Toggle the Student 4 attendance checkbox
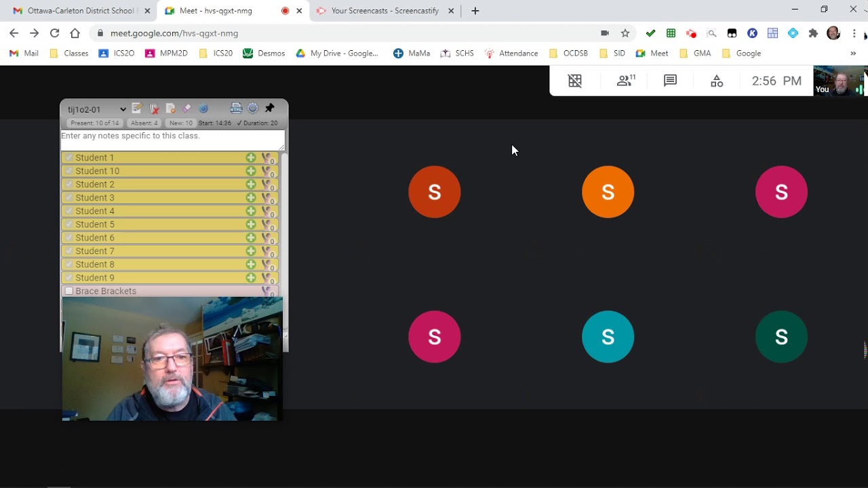 pos(68,211)
